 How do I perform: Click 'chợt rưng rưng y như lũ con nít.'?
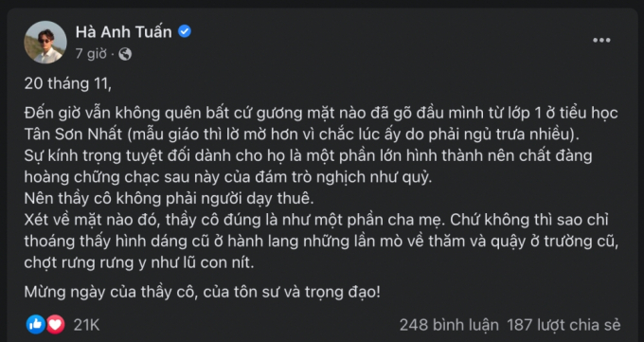139,263
